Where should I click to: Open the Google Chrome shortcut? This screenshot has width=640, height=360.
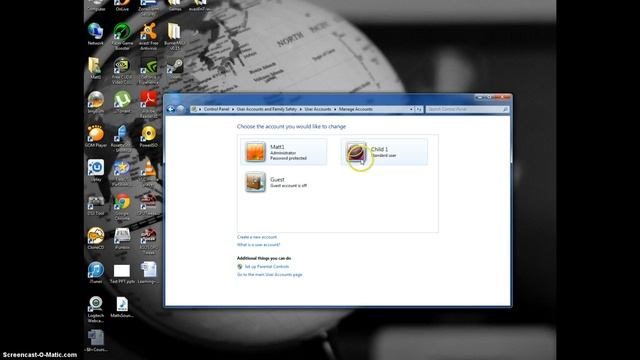(x=122, y=207)
